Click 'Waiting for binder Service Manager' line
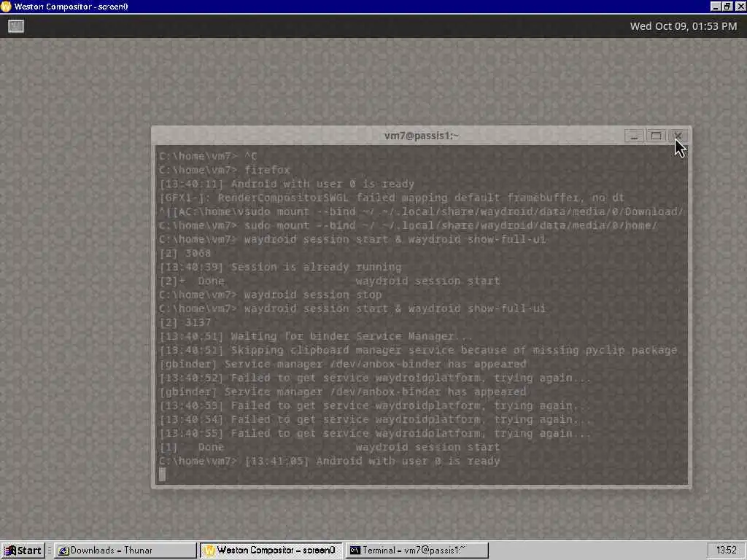The image size is (747, 560). pyautogui.click(x=315, y=337)
